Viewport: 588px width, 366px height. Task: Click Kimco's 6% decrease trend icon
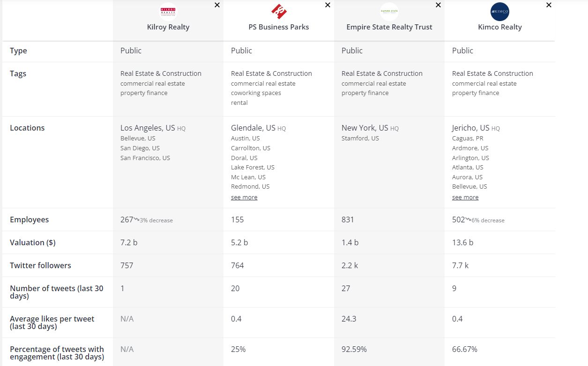pyautogui.click(x=468, y=219)
